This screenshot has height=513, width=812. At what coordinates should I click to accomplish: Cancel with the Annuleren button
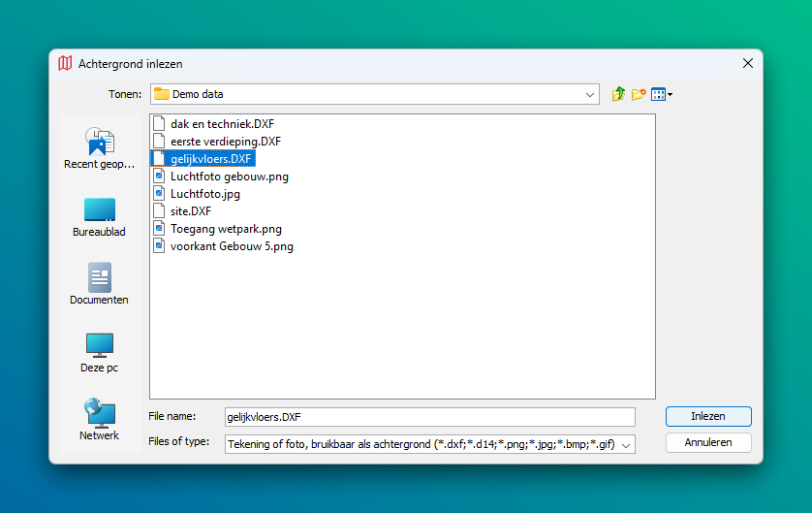708,442
